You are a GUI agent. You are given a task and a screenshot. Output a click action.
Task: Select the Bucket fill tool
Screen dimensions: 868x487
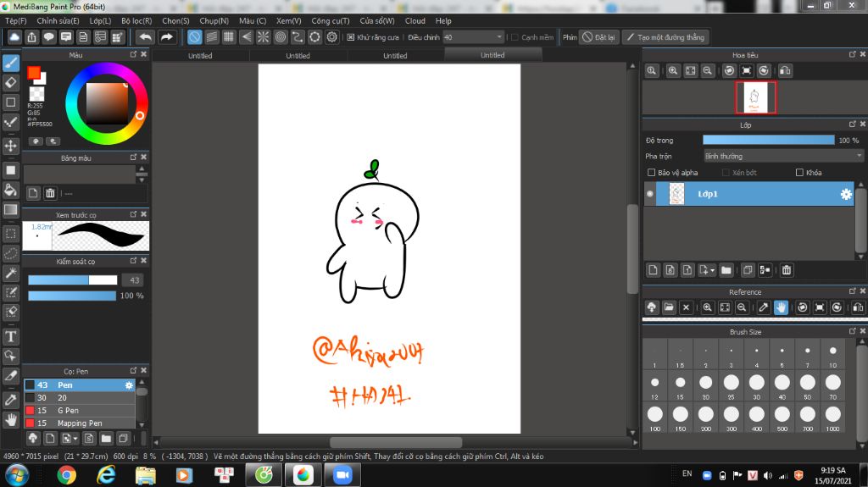point(11,190)
